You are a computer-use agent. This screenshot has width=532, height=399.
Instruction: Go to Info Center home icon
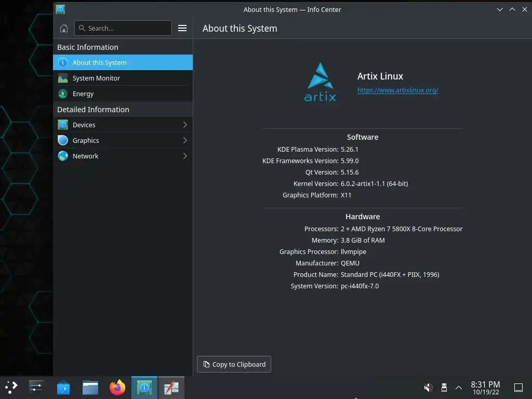(x=64, y=28)
